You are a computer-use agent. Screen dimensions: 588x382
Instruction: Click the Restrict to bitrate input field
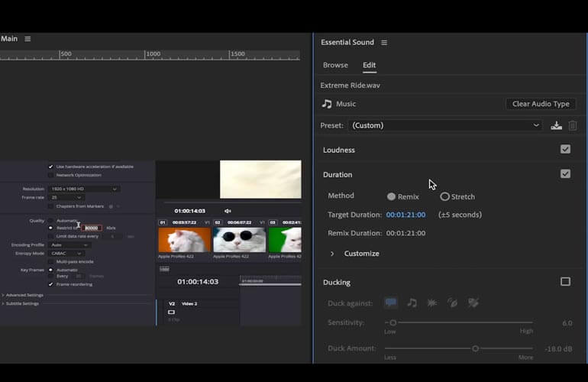[91, 228]
